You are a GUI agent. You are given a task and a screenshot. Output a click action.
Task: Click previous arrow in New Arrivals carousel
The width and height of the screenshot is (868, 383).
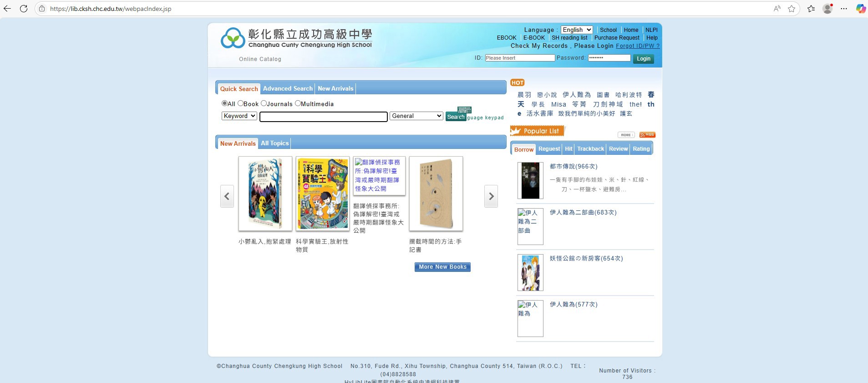point(227,196)
